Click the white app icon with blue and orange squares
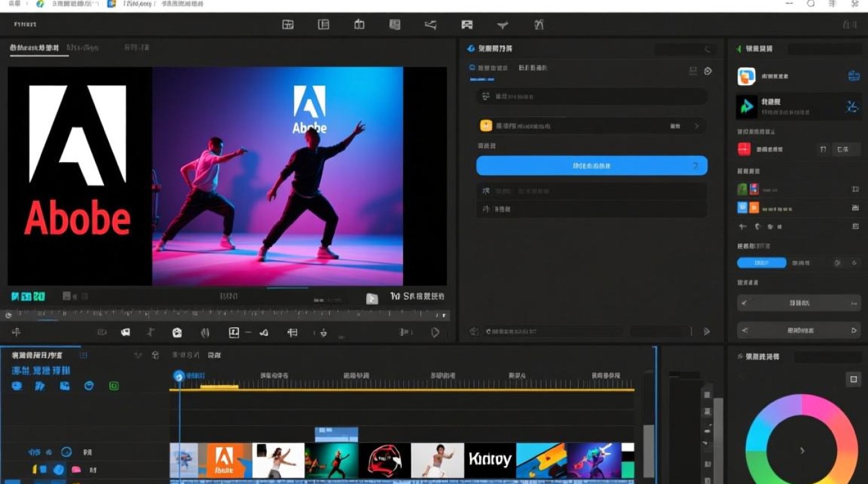 pyautogui.click(x=747, y=77)
